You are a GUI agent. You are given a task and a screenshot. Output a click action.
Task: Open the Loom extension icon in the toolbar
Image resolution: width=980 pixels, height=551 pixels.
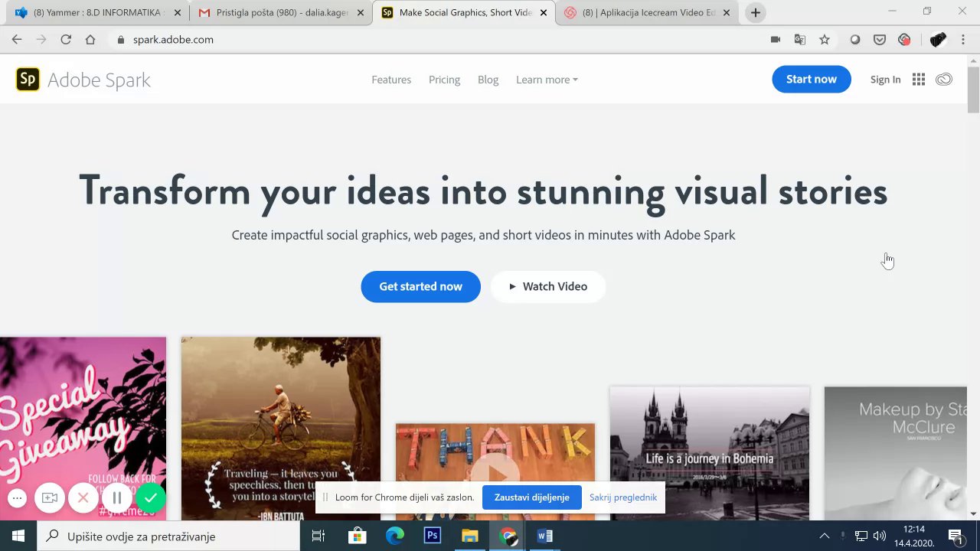tap(904, 40)
